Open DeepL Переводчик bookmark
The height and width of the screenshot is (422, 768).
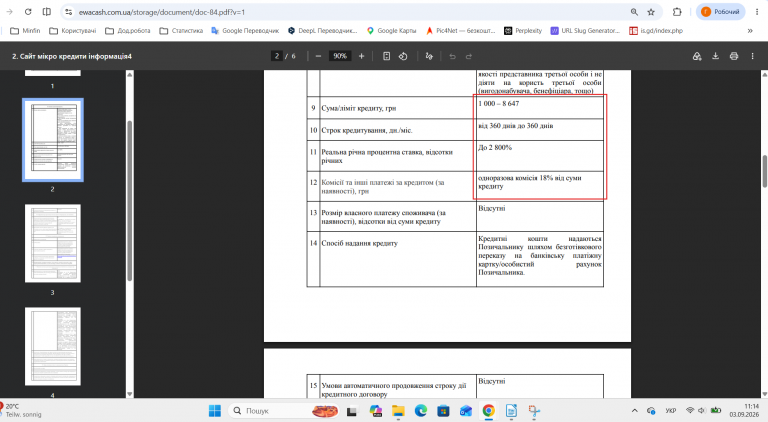click(x=323, y=30)
